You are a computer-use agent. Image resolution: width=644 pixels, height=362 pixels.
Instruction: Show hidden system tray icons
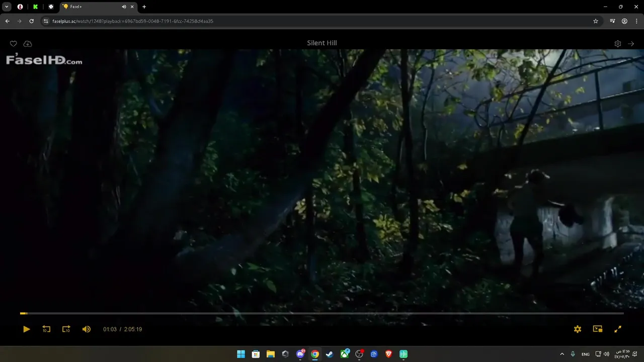coord(562,354)
